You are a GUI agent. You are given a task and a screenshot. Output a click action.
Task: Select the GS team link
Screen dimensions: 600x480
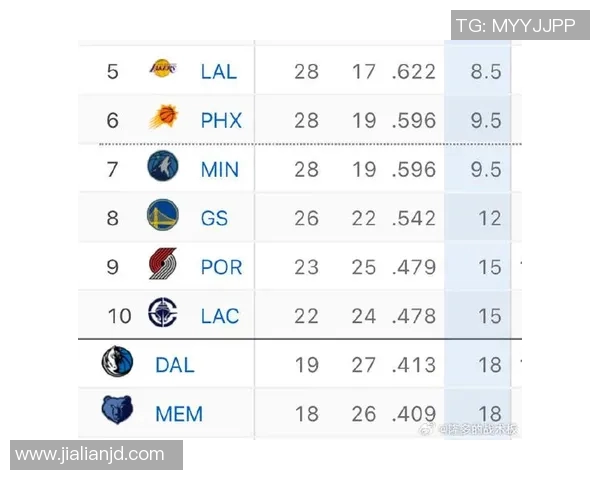click(x=214, y=218)
